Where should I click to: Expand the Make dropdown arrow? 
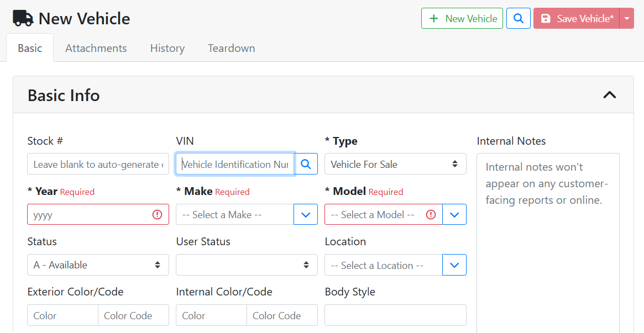306,215
